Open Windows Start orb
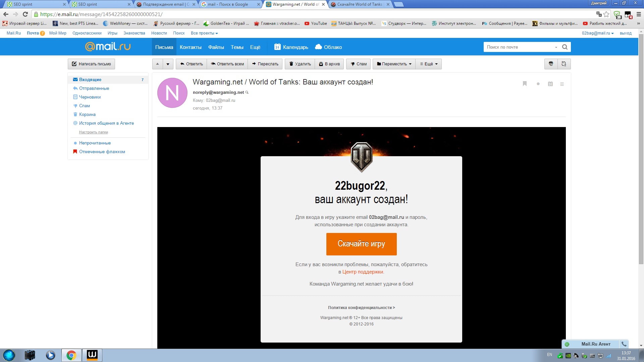Screen dimensions: 644x362 [x=9, y=355]
